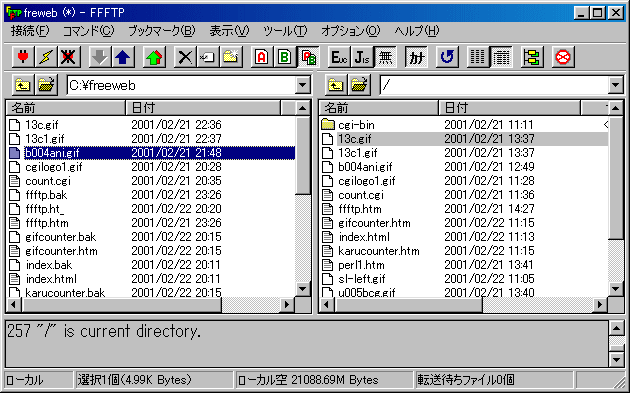The height and width of the screenshot is (393, 630).
Task: Select remote file 13c.gif
Action: click(355, 139)
